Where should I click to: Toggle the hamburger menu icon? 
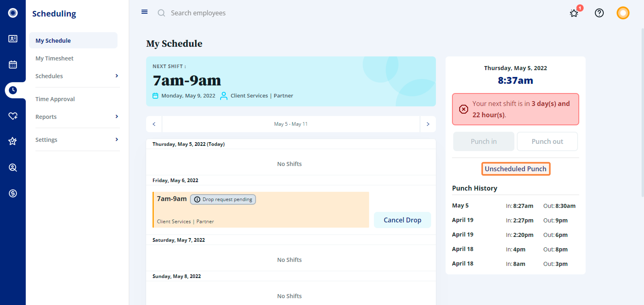pos(144,12)
